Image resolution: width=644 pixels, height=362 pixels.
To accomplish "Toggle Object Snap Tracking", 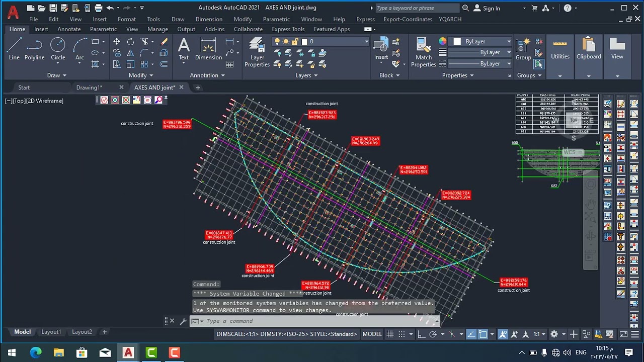I will (471, 334).
